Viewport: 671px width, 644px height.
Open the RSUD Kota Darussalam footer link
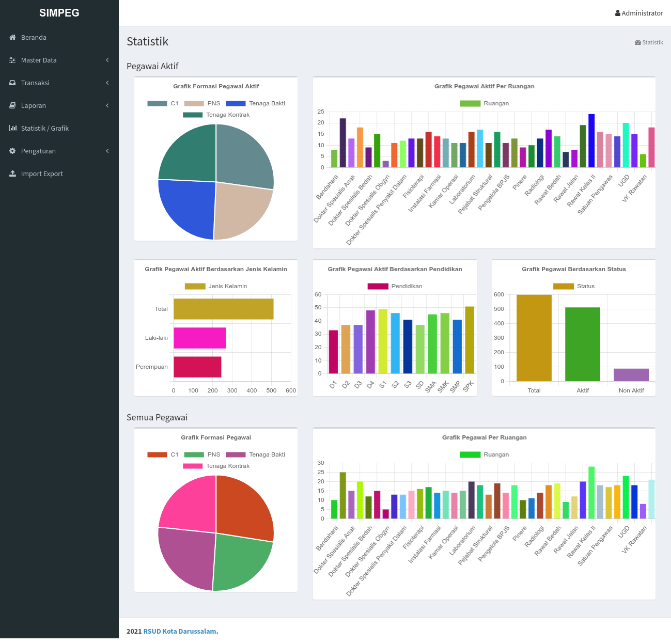[180, 631]
